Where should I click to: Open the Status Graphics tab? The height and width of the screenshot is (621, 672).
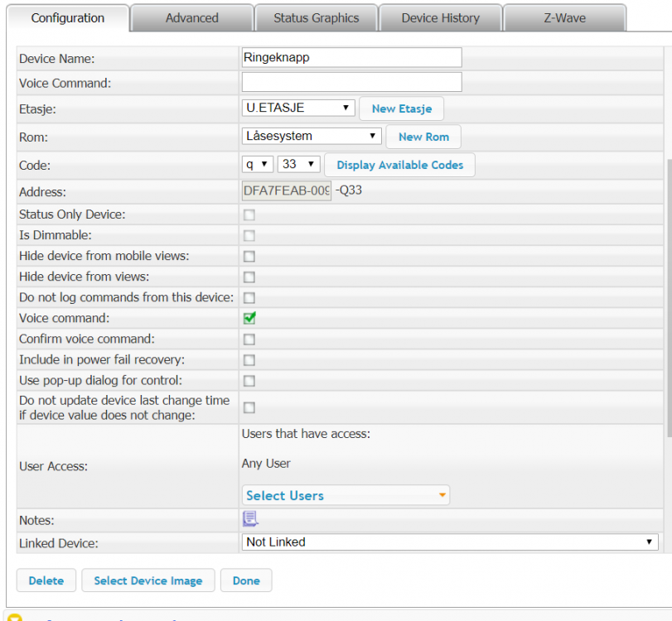click(316, 18)
